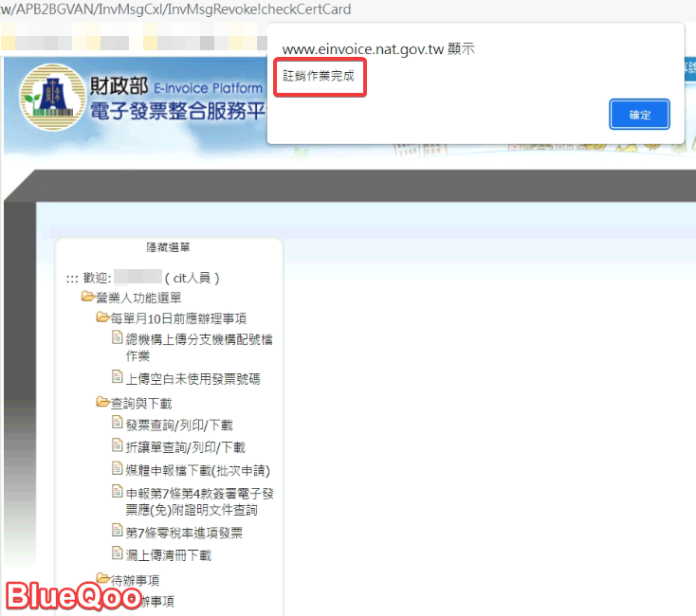Click the document icon beside 總機構上傳分支機構配號檔作業
The width and height of the screenshot is (696, 616).
(x=118, y=338)
